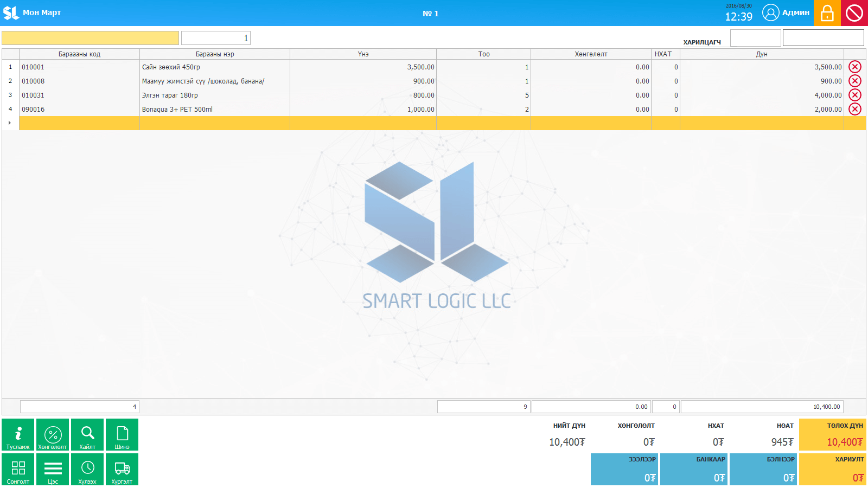Click the footer quantity total 9

[x=483, y=407]
